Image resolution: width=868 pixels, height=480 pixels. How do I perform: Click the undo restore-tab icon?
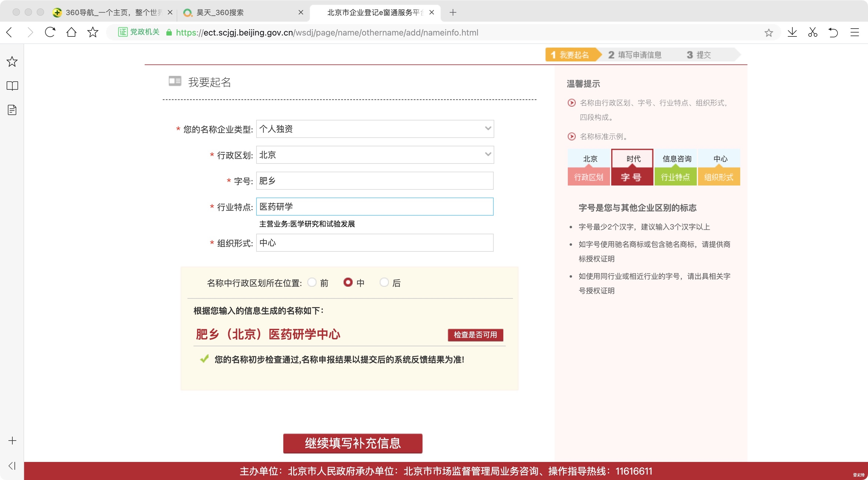point(833,32)
